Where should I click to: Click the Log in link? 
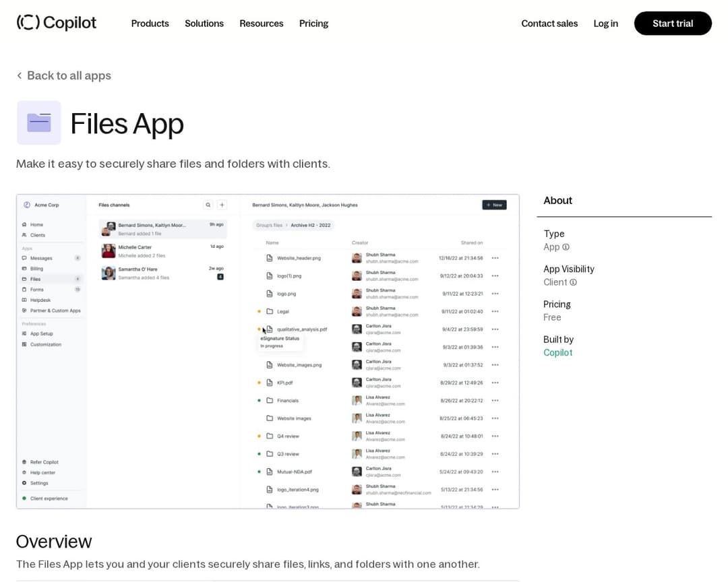(x=605, y=24)
